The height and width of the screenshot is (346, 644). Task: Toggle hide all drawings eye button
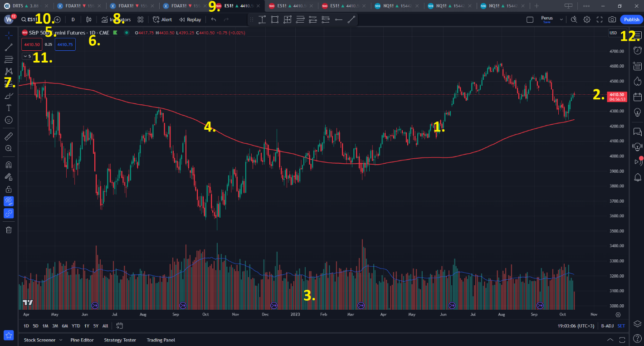click(x=9, y=201)
